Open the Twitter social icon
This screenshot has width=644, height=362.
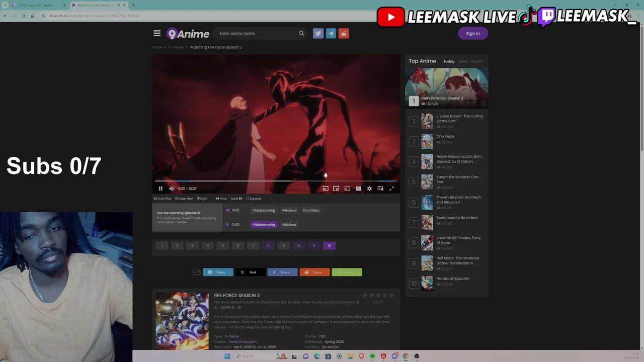(x=318, y=33)
